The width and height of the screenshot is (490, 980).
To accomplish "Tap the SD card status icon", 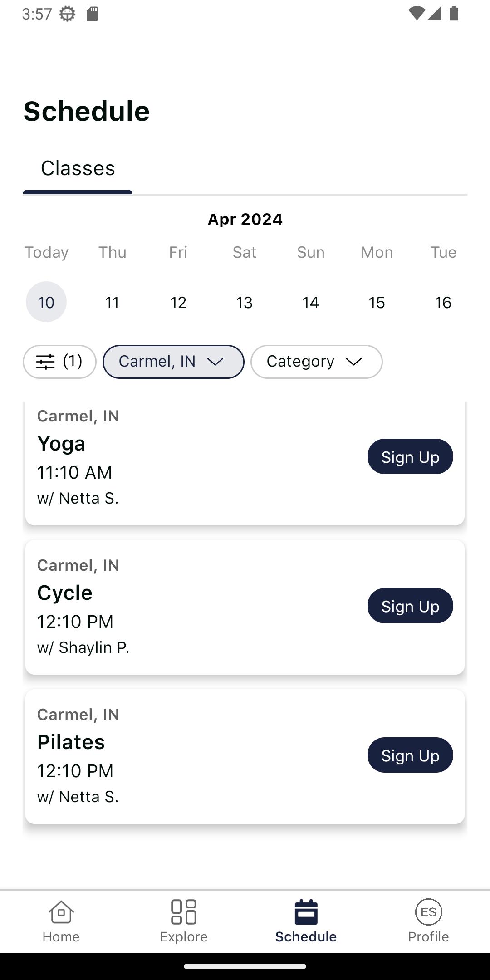I will [93, 14].
